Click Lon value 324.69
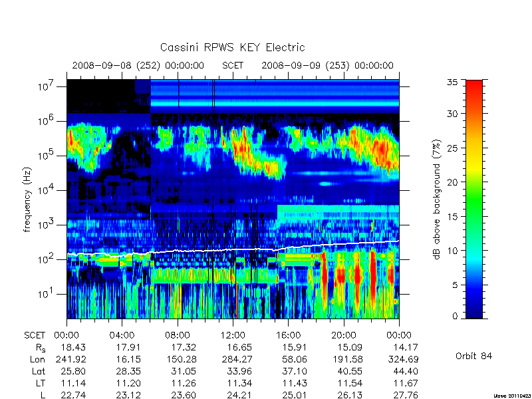This screenshot has width=532, height=399. point(403,359)
